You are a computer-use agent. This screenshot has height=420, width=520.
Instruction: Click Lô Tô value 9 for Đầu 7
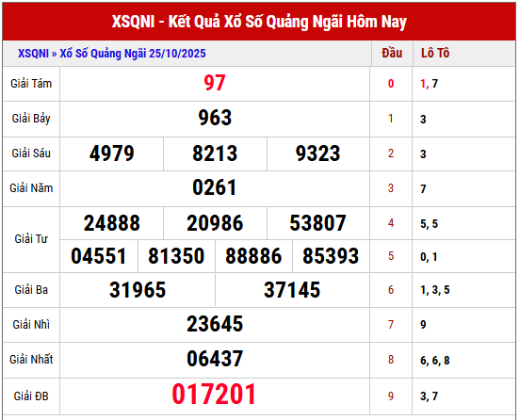(423, 325)
